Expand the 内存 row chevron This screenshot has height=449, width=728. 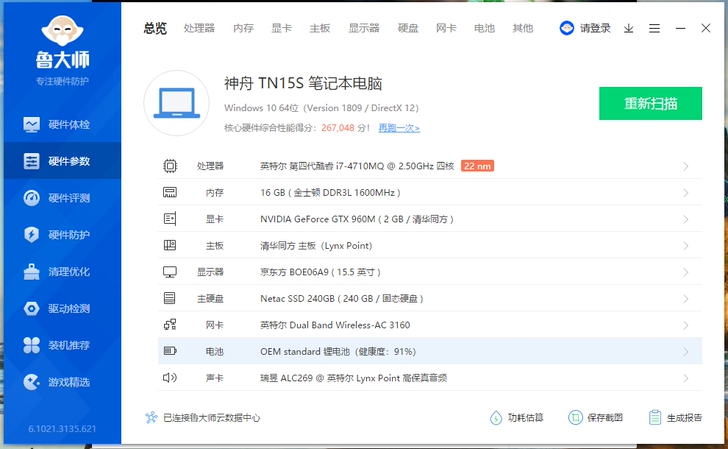point(686,193)
